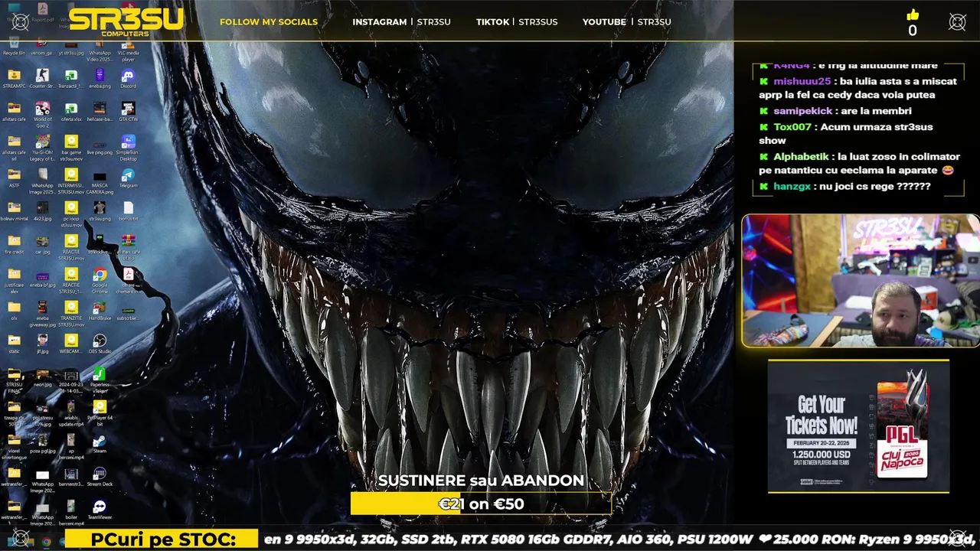Click the Chrome icon in taskbar
Viewport: 980px width, 551px height.
click(46, 541)
